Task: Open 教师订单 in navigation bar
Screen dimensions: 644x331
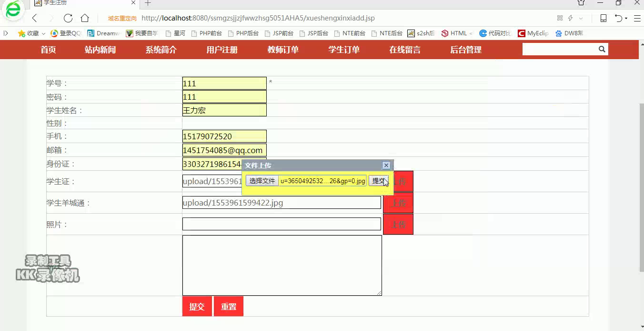Action: tap(283, 50)
